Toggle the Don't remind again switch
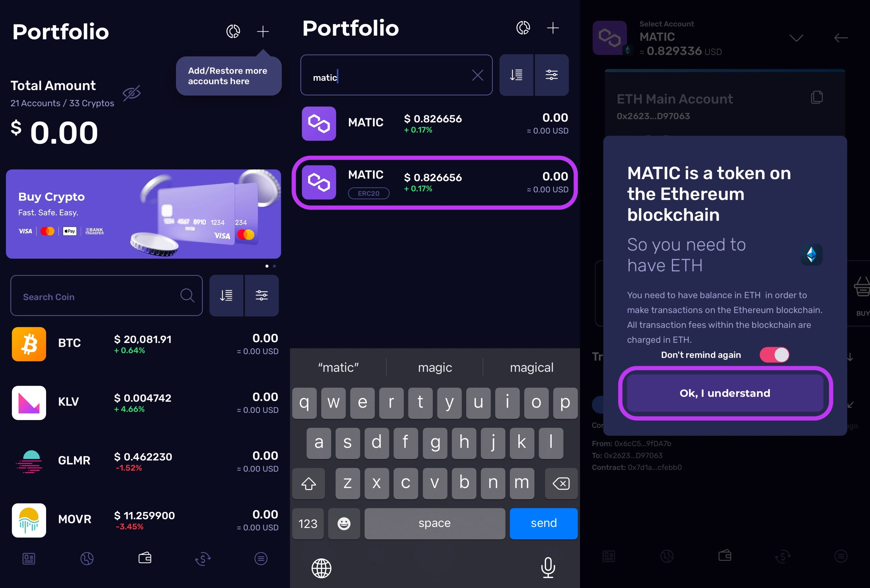The width and height of the screenshot is (870, 588). [x=775, y=355]
